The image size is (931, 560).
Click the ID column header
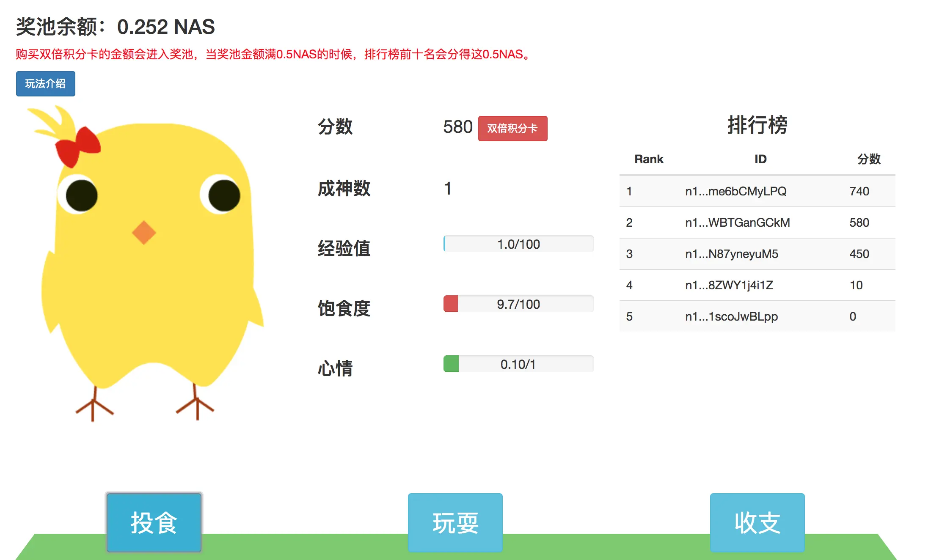760,159
